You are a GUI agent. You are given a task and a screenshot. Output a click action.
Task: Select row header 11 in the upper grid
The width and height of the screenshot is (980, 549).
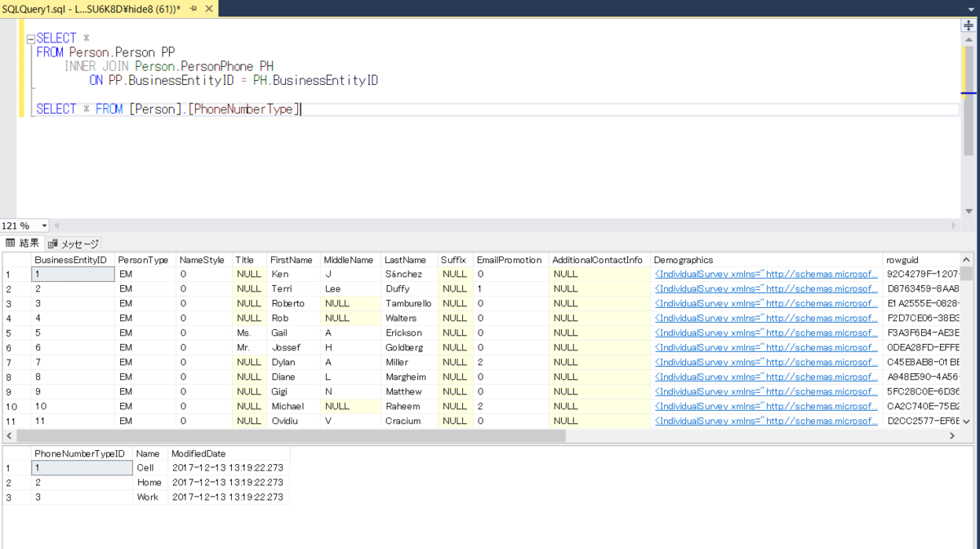tap(16, 422)
